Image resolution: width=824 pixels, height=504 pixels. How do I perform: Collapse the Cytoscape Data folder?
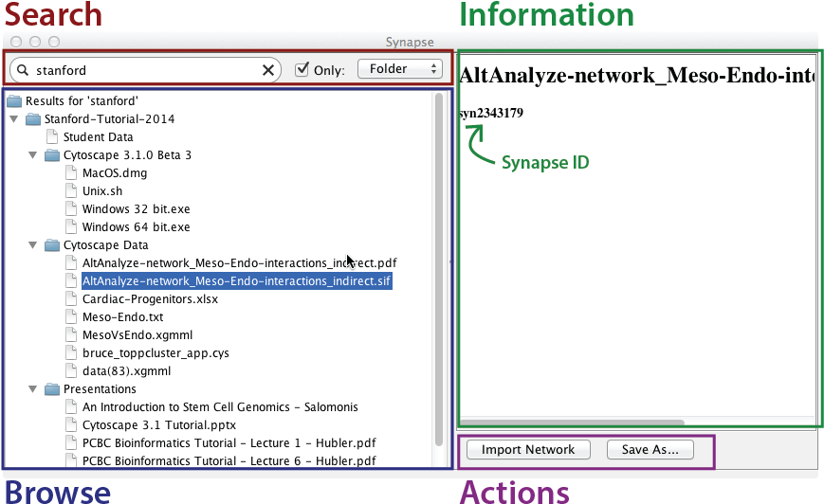point(32,245)
